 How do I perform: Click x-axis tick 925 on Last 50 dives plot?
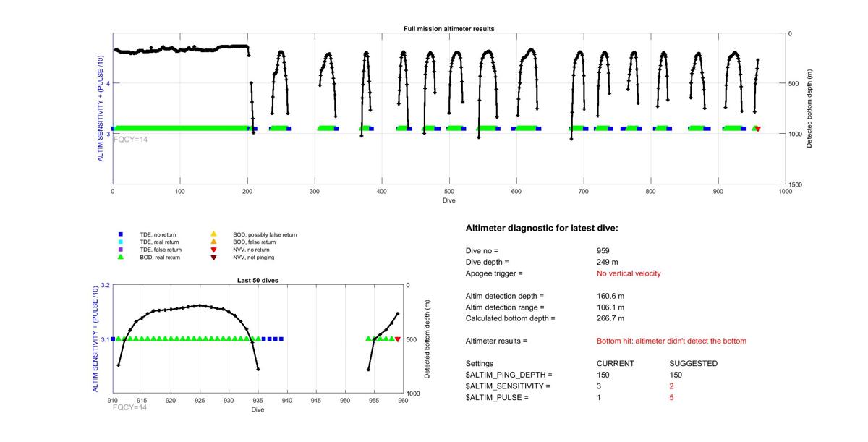200,400
